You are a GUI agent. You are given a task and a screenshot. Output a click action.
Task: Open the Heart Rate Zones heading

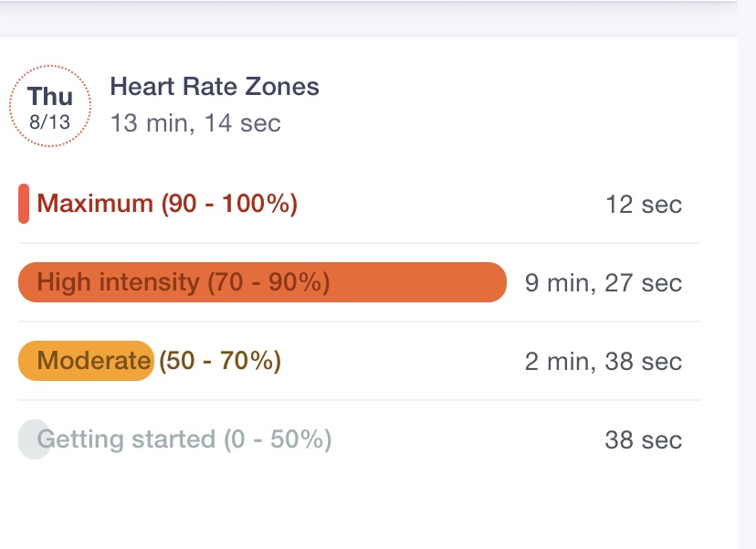[x=215, y=87]
